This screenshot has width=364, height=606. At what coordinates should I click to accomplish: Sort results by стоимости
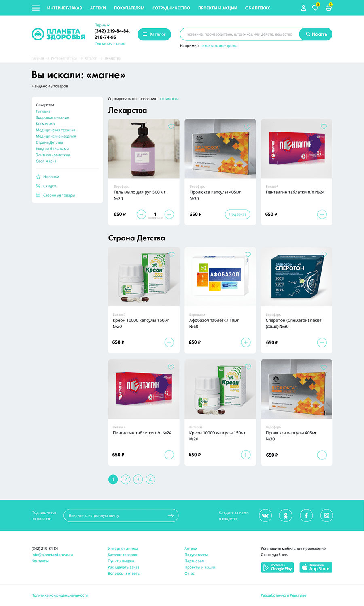click(x=169, y=99)
